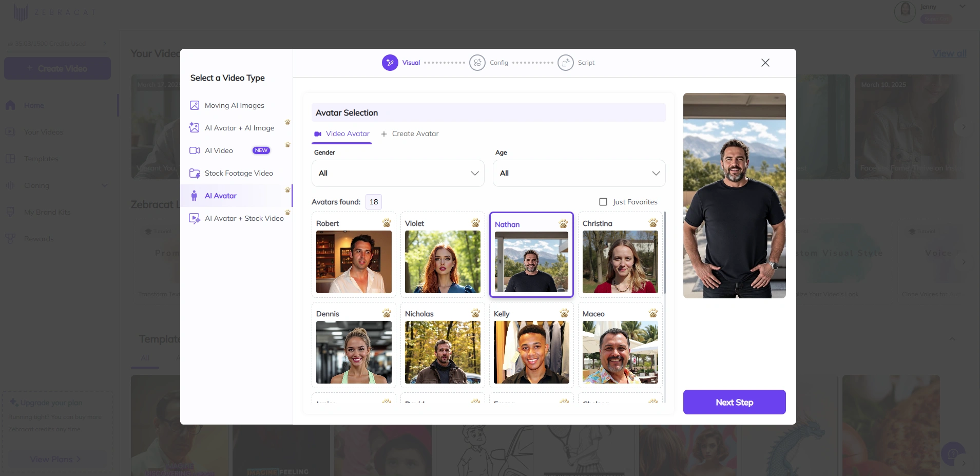Image resolution: width=980 pixels, height=476 pixels.
Task: Open the Age dropdown
Action: point(579,173)
